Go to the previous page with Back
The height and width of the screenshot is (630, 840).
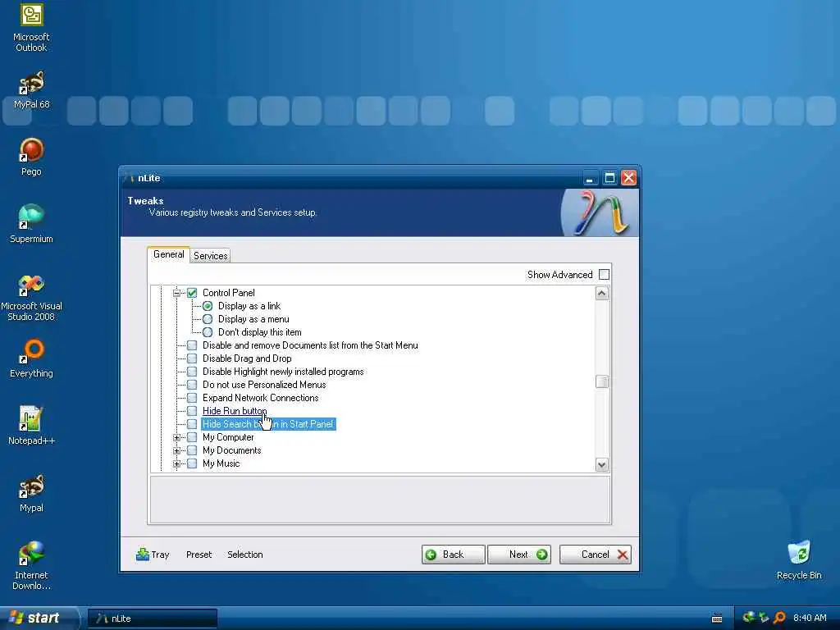click(453, 555)
